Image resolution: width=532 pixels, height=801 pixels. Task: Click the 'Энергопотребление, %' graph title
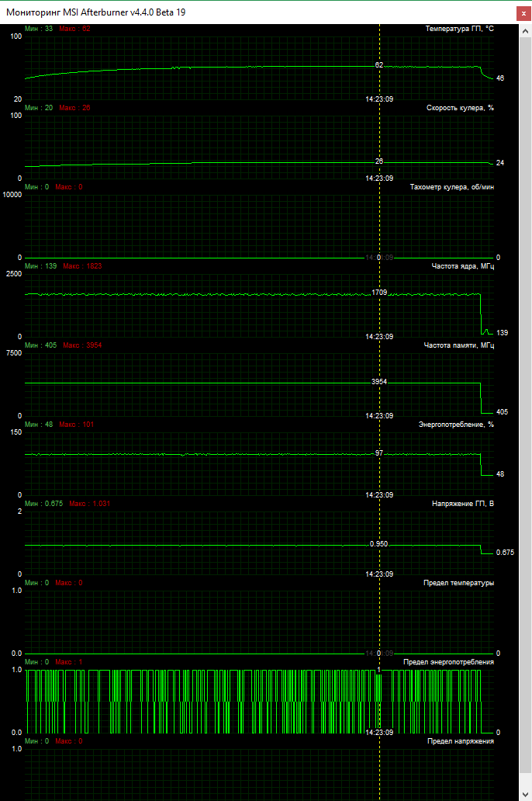(456, 425)
